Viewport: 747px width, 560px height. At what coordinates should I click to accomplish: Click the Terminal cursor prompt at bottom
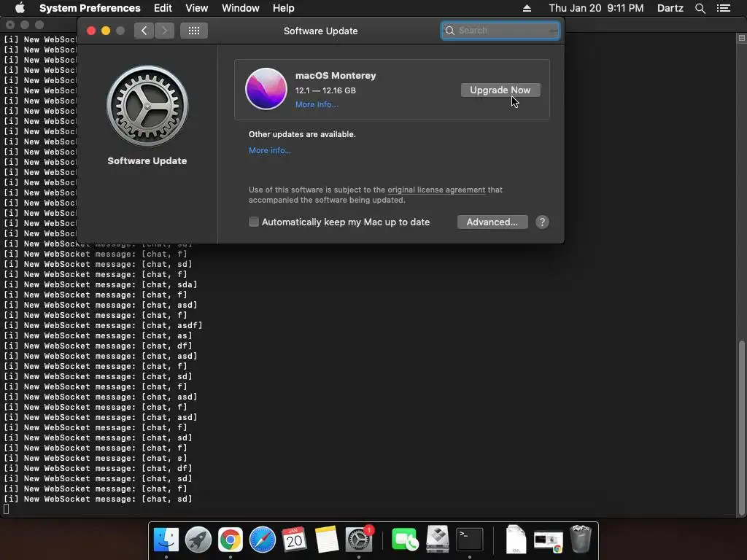coord(6,509)
